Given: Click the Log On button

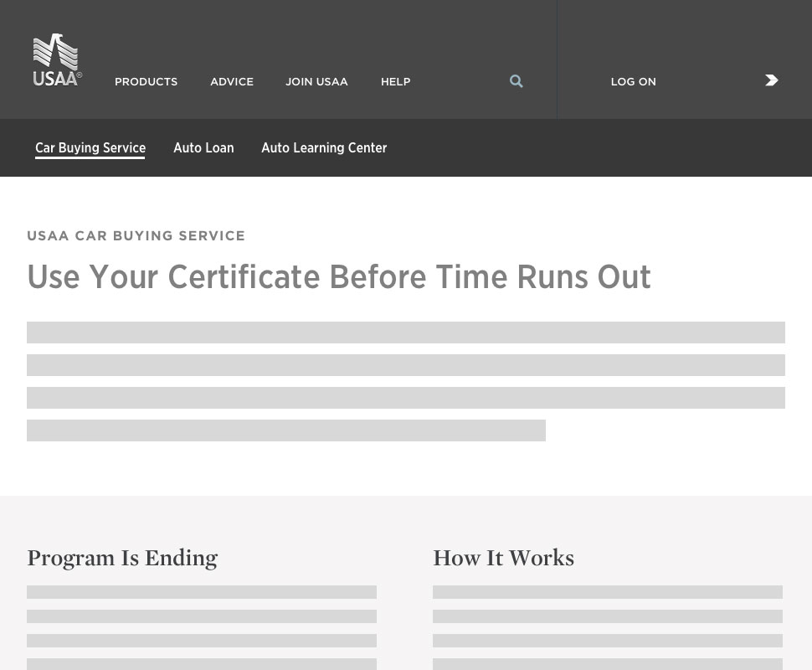Looking at the screenshot, I should point(633,82).
